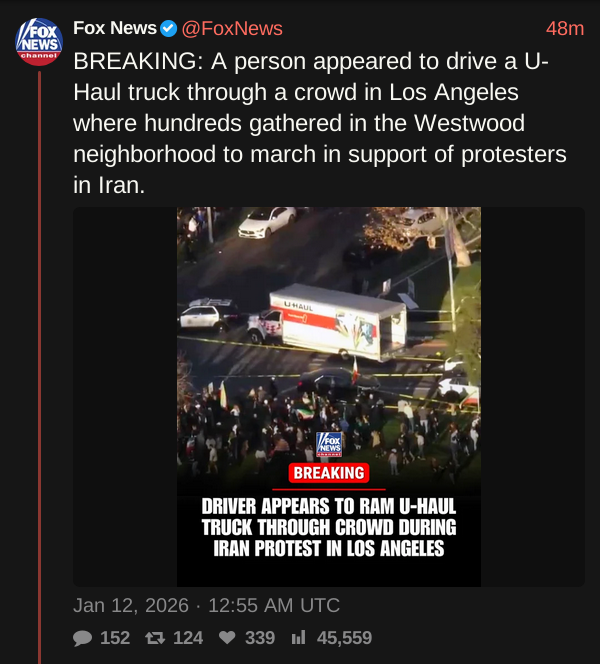Click the tweet body text
600x664 pixels.
tap(320, 123)
